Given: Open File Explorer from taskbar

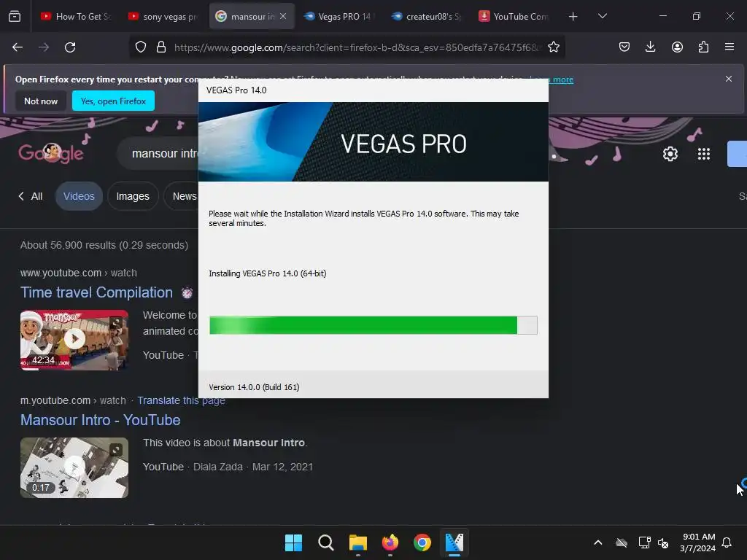Looking at the screenshot, I should [357, 542].
